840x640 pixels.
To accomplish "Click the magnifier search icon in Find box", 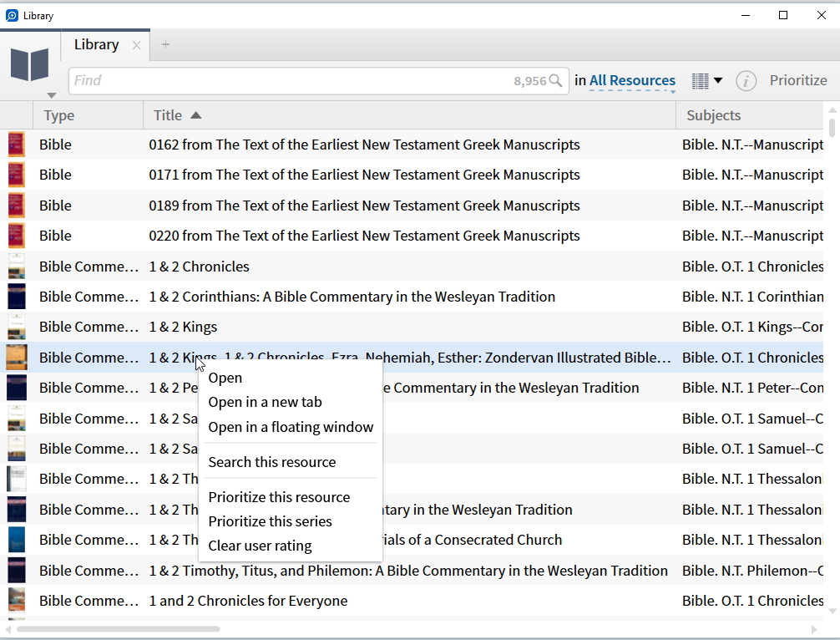I will pyautogui.click(x=555, y=81).
